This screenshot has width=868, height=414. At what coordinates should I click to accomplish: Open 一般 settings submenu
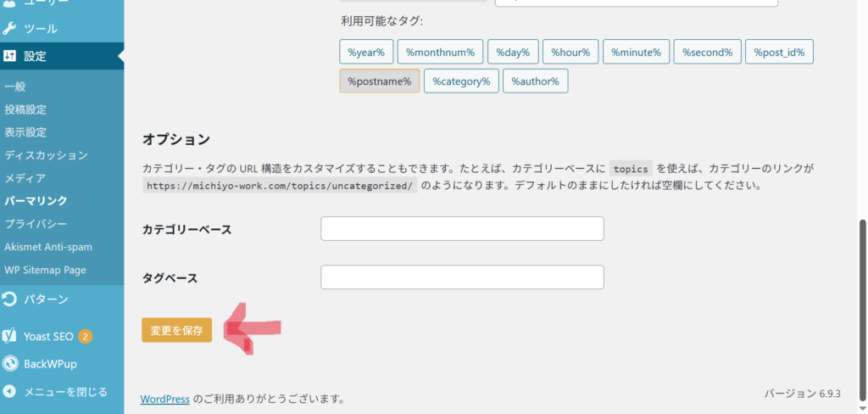(x=15, y=87)
